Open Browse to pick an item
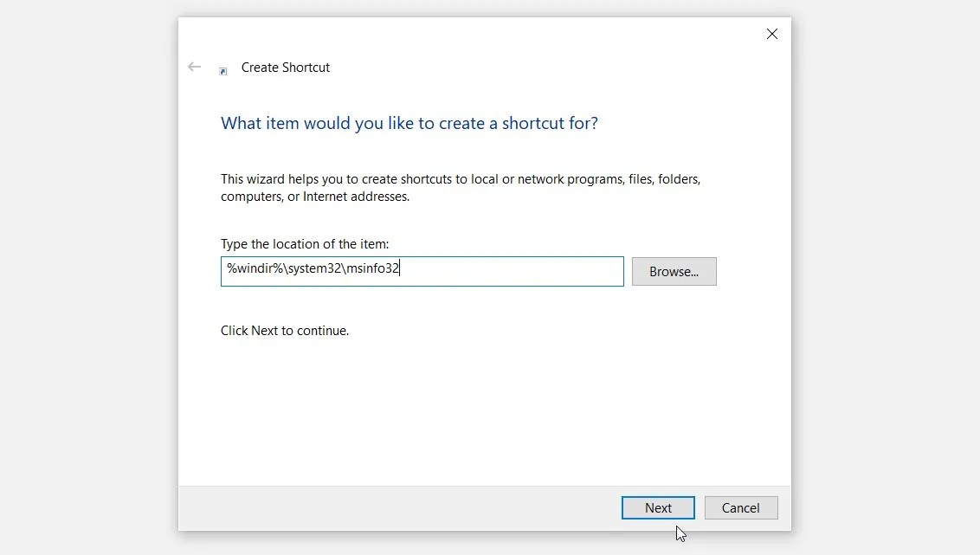The width and height of the screenshot is (980, 555). [674, 271]
